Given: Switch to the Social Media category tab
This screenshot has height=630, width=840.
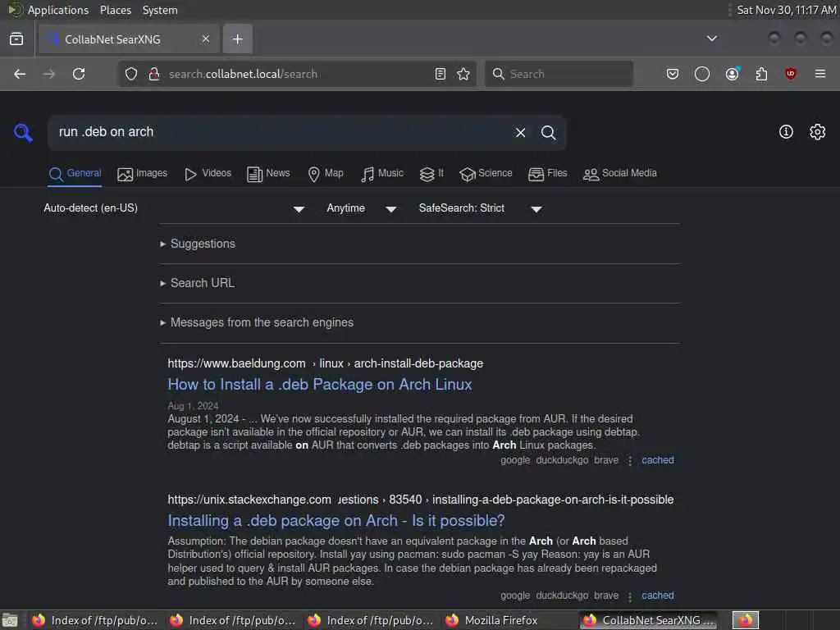Looking at the screenshot, I should coord(620,174).
